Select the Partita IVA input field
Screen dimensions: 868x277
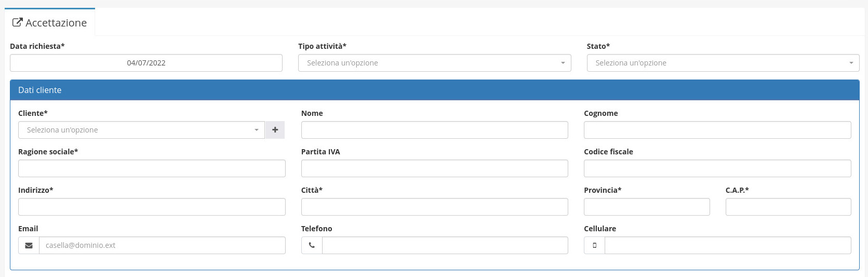click(434, 168)
